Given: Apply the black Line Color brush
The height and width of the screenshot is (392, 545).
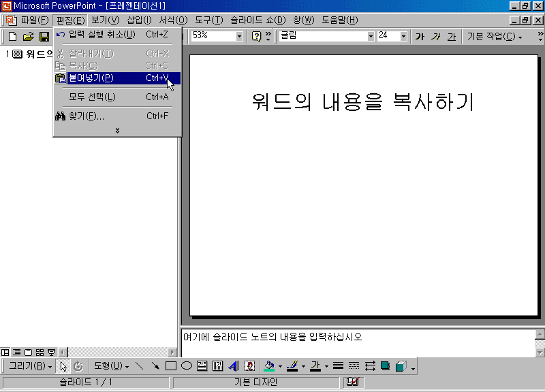Looking at the screenshot, I should point(292,366).
